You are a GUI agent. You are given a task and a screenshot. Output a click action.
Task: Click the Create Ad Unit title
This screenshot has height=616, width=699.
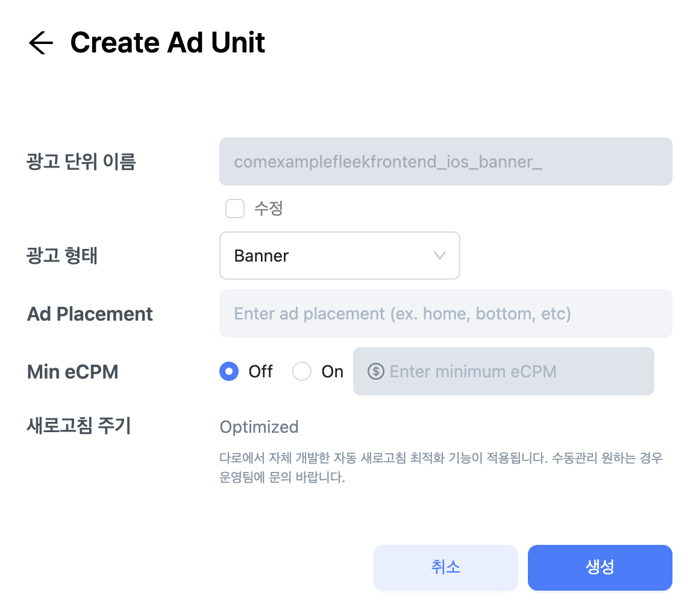pos(168,42)
